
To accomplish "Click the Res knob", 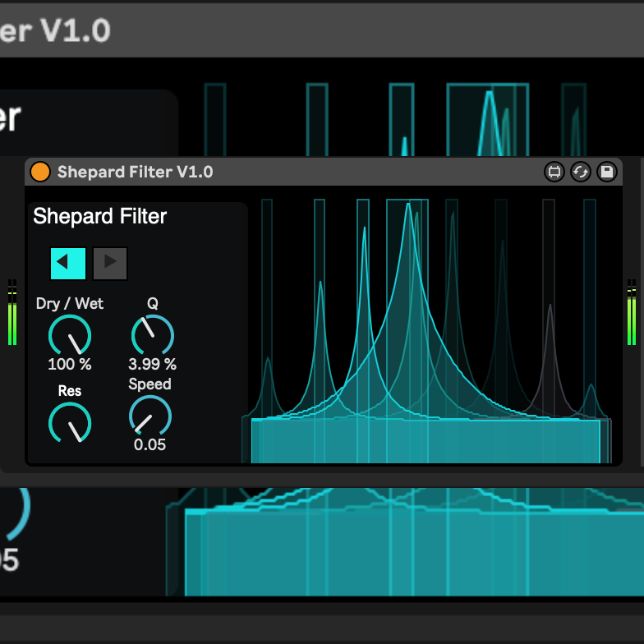I will [70, 422].
